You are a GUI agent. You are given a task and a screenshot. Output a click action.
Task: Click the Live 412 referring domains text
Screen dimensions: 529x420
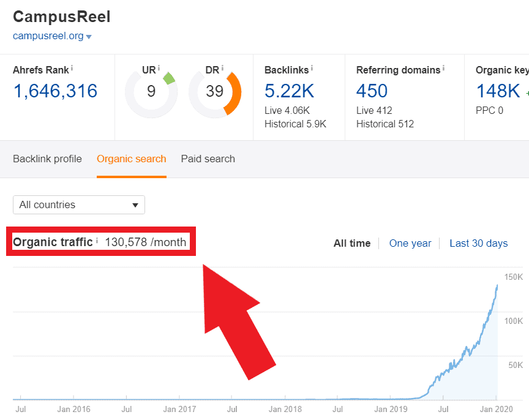click(374, 110)
